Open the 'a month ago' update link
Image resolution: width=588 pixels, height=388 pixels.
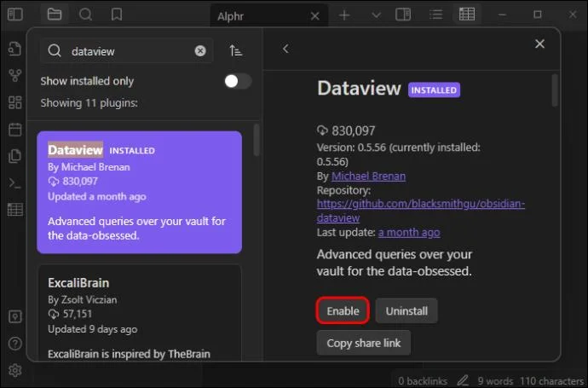pyautogui.click(x=409, y=233)
